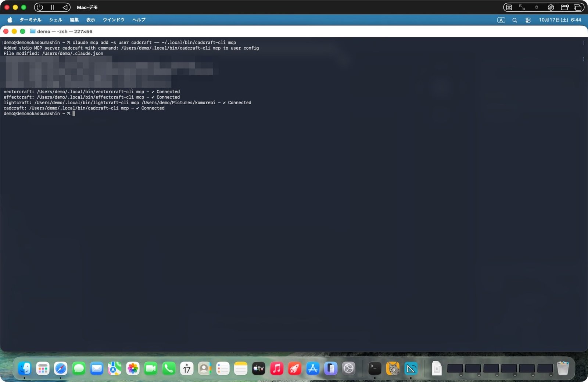Open the シェル menu
The image size is (588, 382).
pyautogui.click(x=56, y=20)
